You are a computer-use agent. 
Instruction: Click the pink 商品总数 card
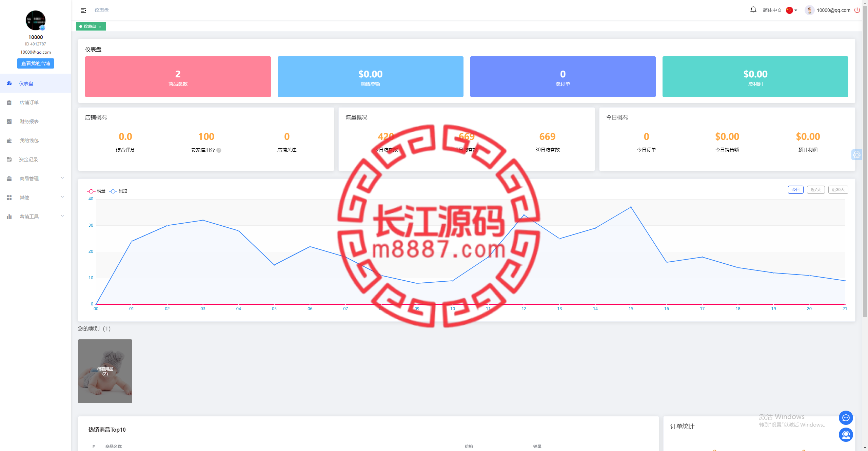178,77
